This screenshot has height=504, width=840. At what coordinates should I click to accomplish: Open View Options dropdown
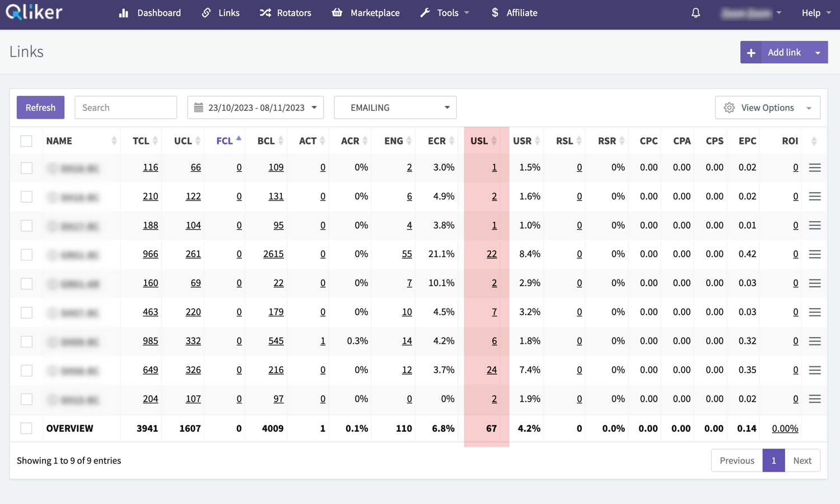(x=768, y=108)
